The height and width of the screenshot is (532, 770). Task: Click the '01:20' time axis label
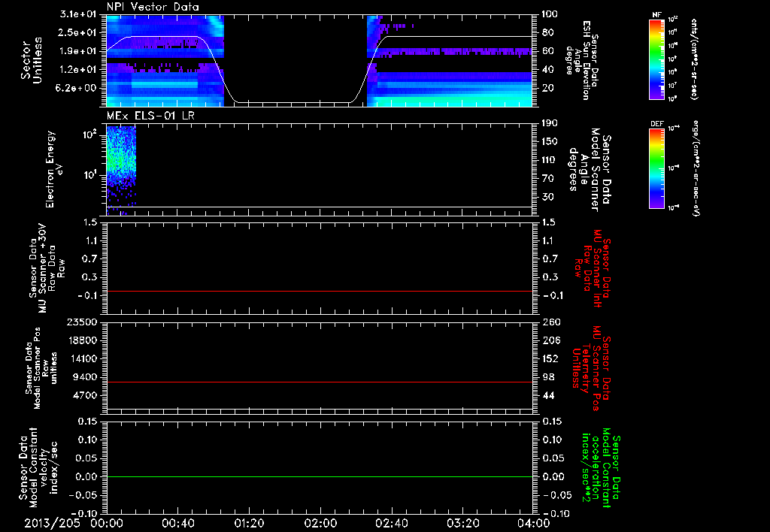249,524
